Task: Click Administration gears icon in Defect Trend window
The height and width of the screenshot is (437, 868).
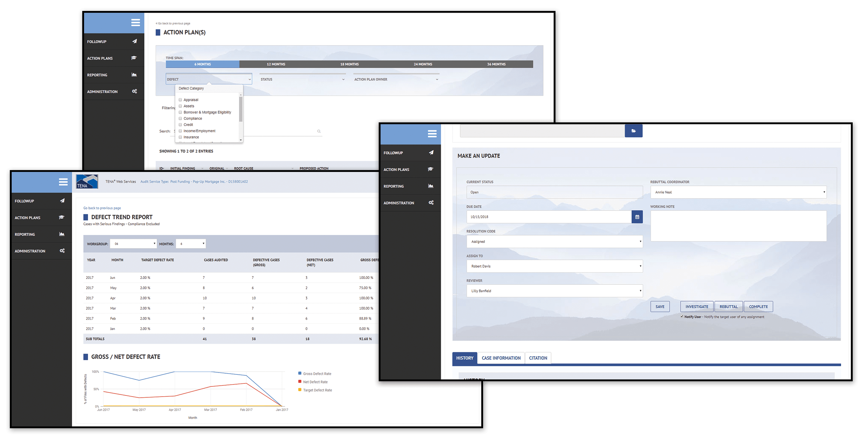Action: pos(62,251)
